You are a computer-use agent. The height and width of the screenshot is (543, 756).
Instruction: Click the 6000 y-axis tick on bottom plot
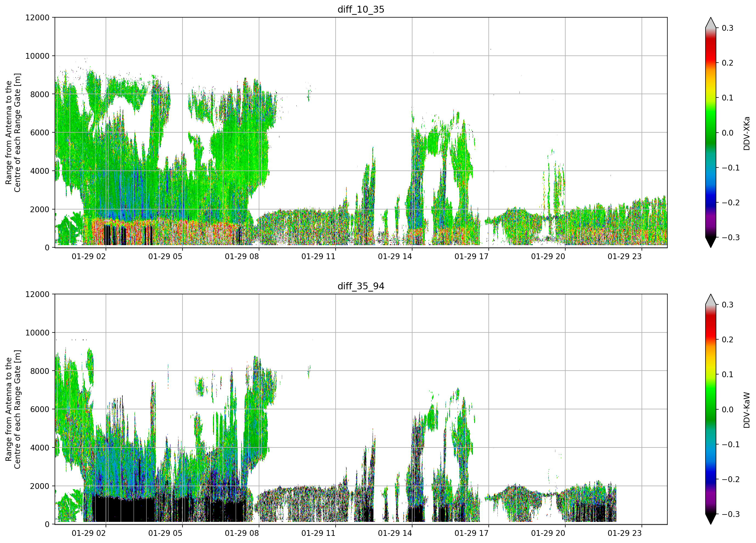[40, 409]
